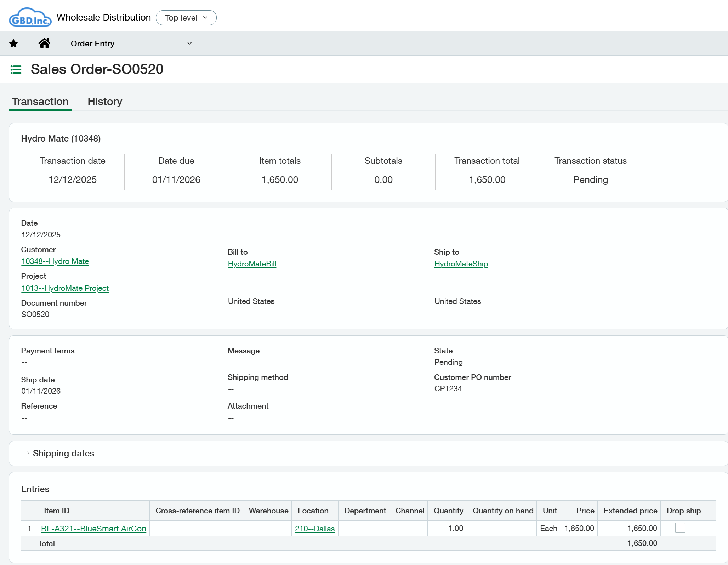Go to home via house icon

[44, 43]
